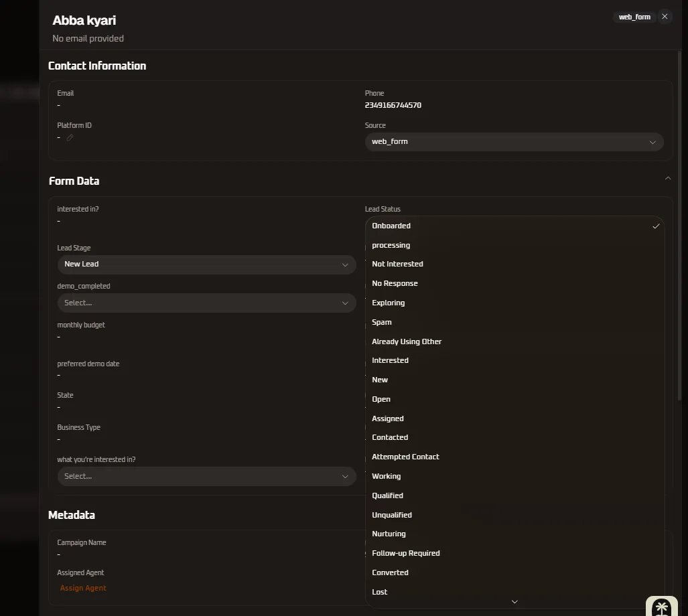This screenshot has height=616, width=688.
Task: Set lead status to Unqualified
Action: click(514, 515)
